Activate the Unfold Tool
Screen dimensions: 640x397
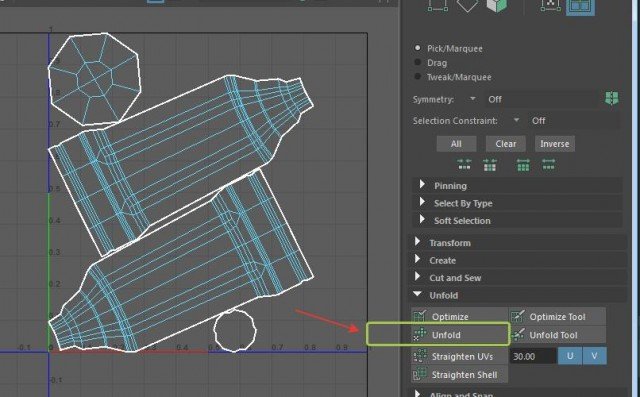[x=557, y=335]
